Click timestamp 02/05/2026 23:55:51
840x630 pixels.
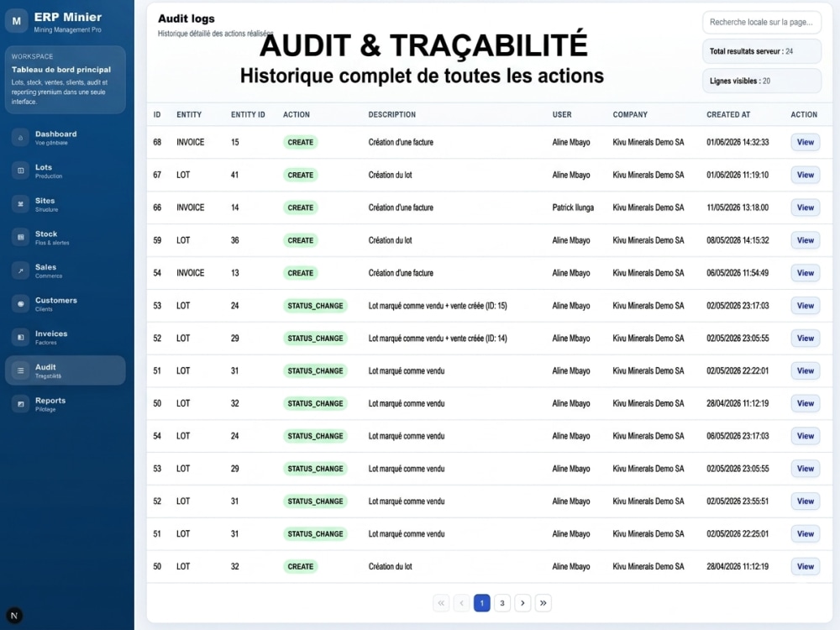click(x=738, y=501)
